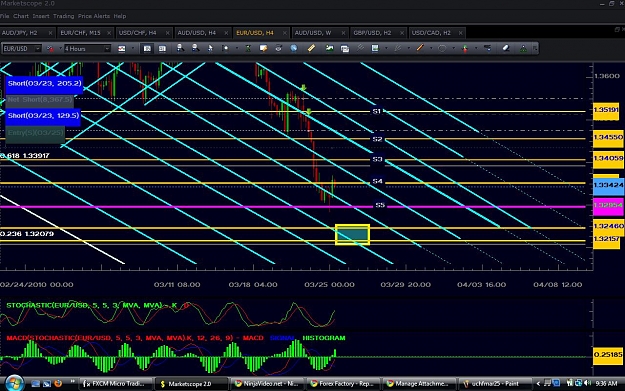Image resolution: width=625 pixels, height=391 pixels.
Task: Open the Price Alerts menu
Action: coord(94,16)
